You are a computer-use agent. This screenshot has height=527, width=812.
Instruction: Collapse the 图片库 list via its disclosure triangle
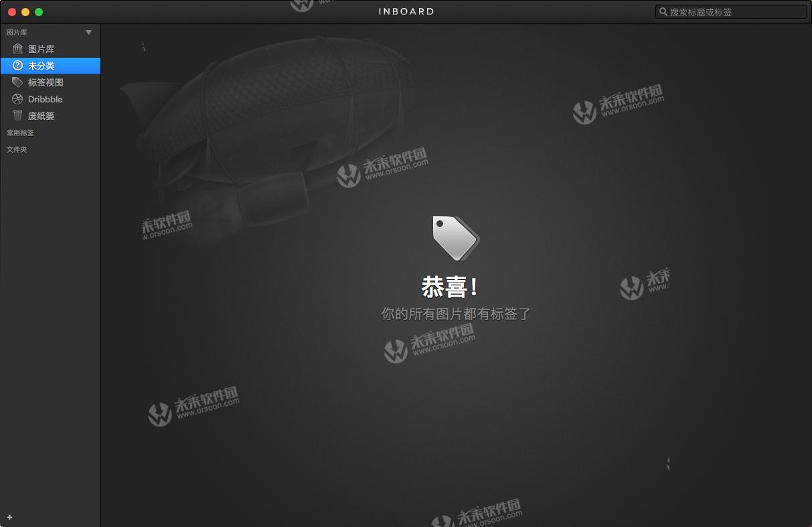pos(88,31)
